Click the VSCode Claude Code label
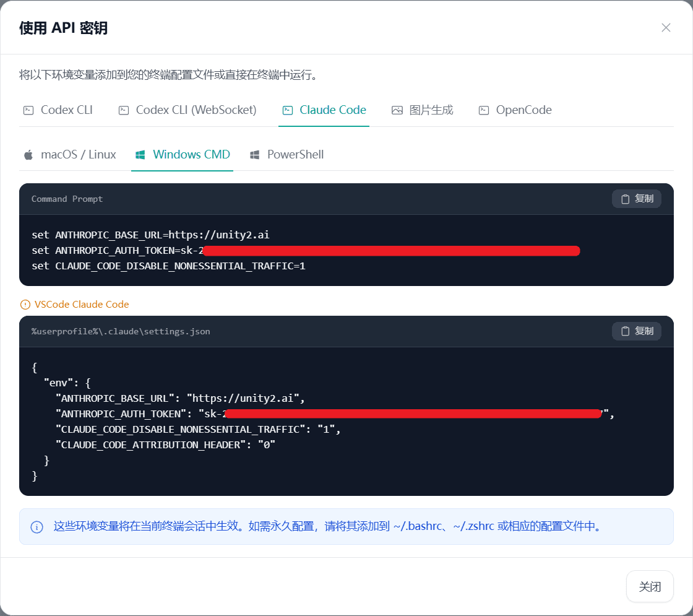693x616 pixels. (82, 304)
